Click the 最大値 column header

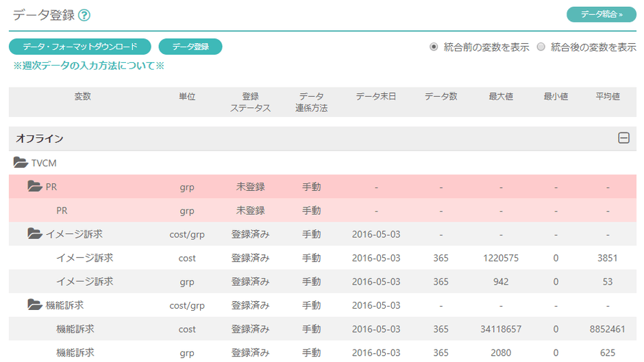(x=501, y=97)
